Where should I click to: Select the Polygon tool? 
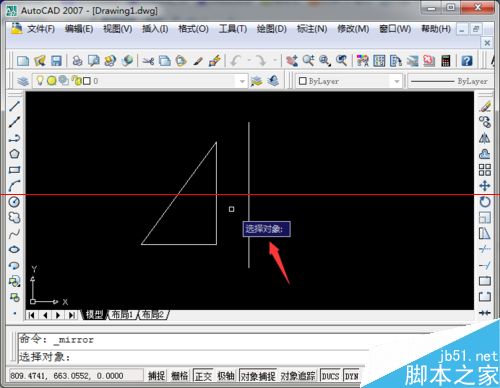point(14,154)
